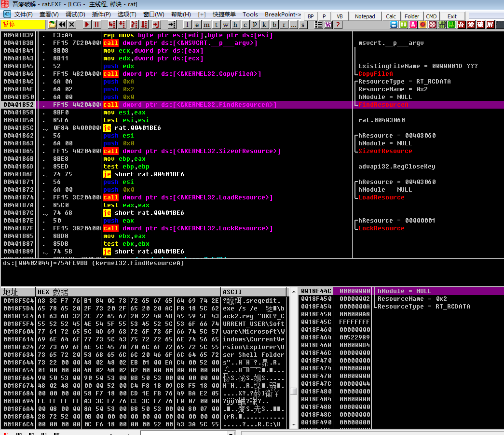504x435 pixels.
Task: Click the green window-layout plugin icon
Action: [451, 25]
